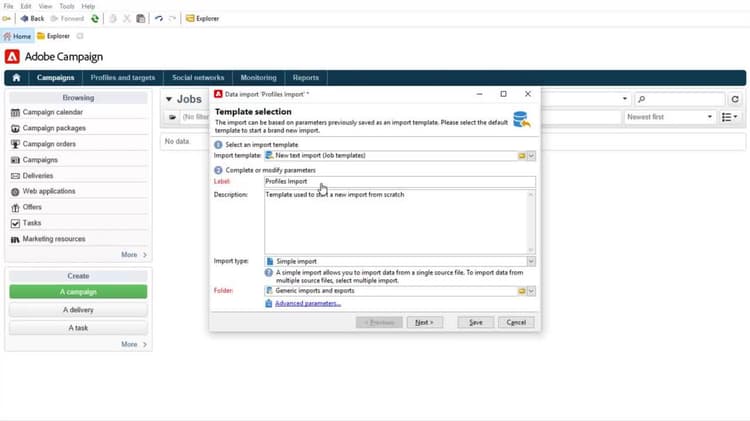
Task: Click the Marketing resources icon
Action: [15, 239]
